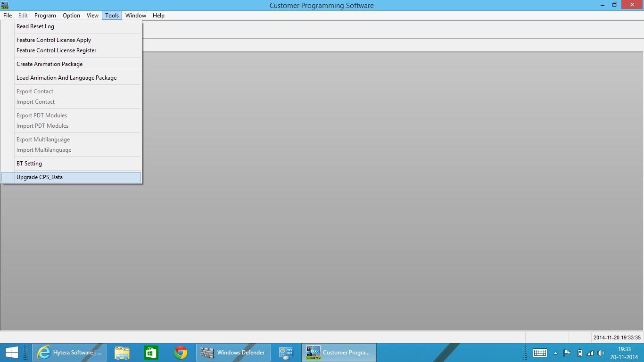This screenshot has width=644, height=362.
Task: Click the Import Multilanguage entry
Action: (71, 150)
